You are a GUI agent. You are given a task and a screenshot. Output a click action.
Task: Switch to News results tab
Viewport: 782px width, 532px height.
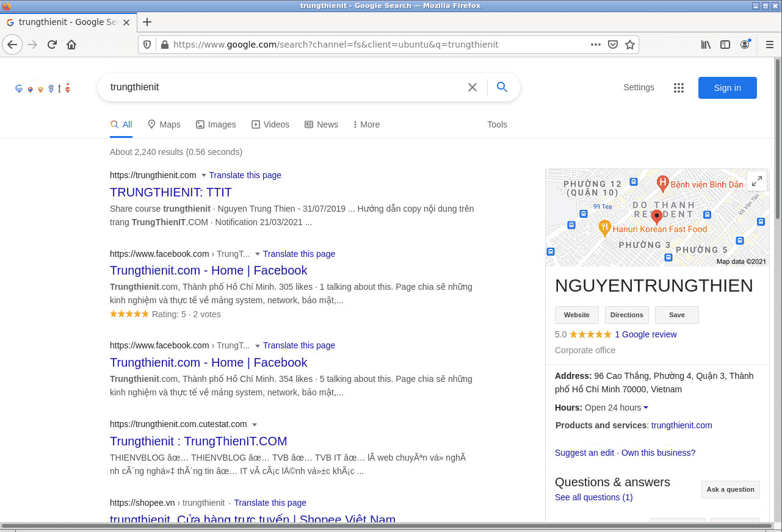tap(321, 124)
